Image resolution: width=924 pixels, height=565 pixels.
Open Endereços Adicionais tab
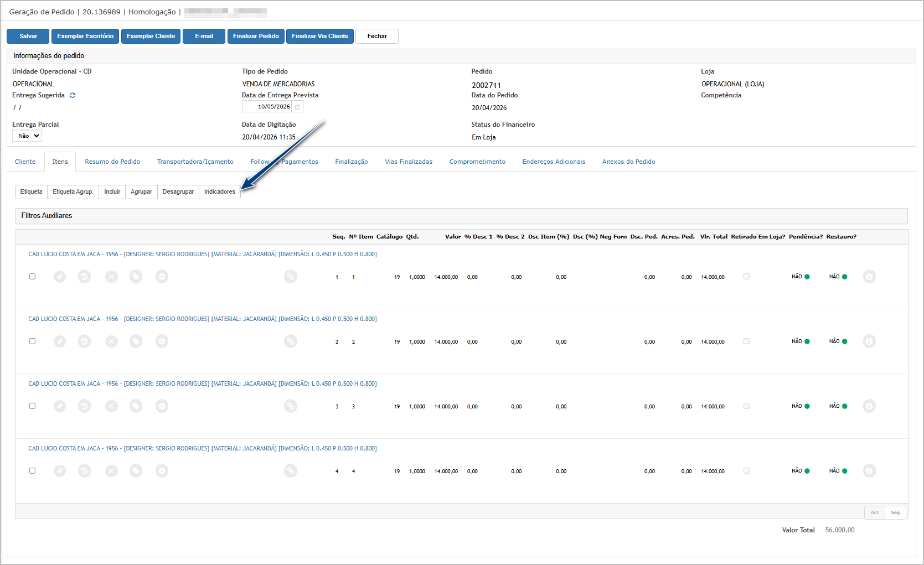[x=554, y=162]
